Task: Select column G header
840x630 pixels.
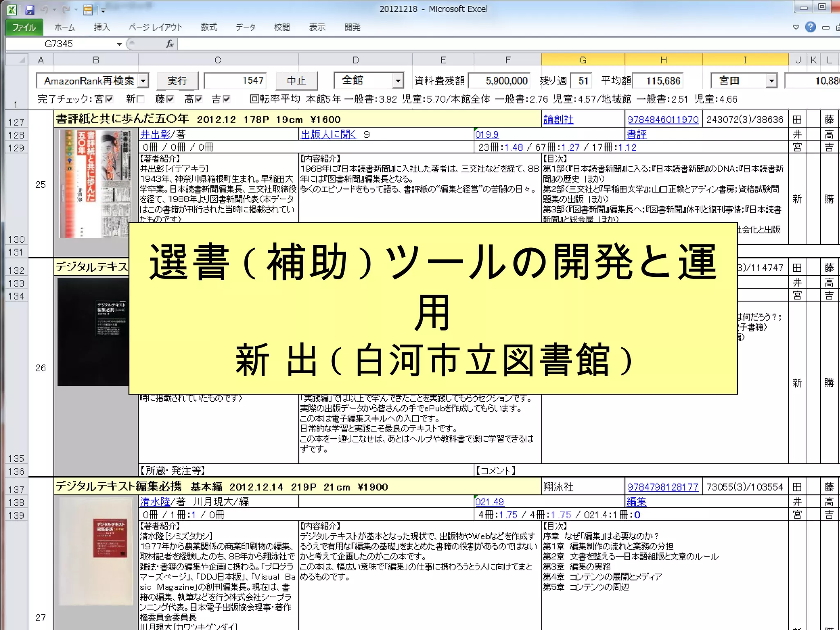Action: 582,60
